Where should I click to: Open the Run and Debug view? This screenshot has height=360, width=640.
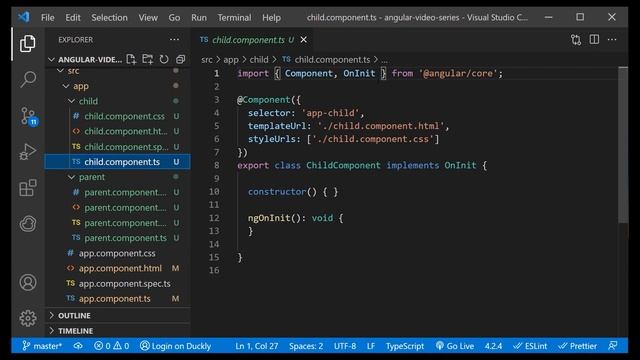pyautogui.click(x=28, y=152)
